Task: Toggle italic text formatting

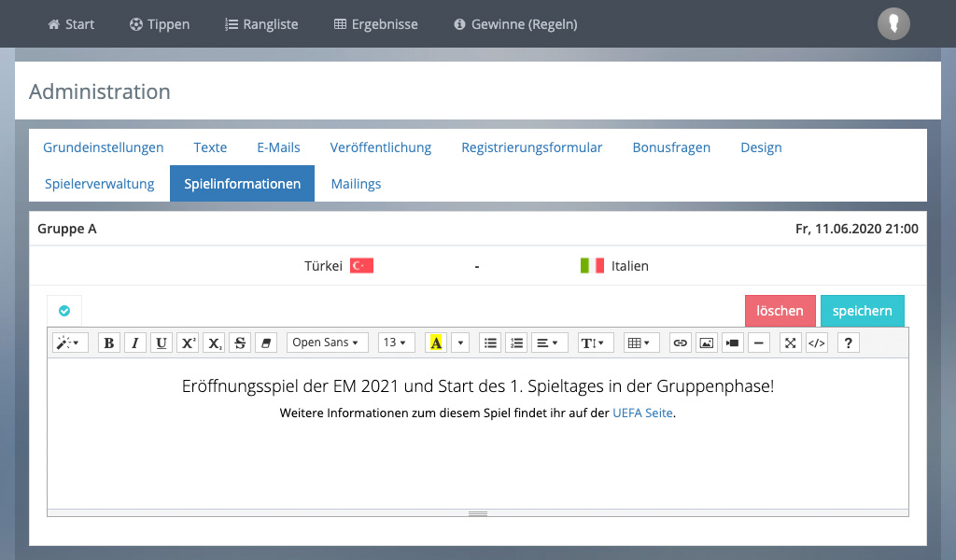Action: pyautogui.click(x=135, y=343)
